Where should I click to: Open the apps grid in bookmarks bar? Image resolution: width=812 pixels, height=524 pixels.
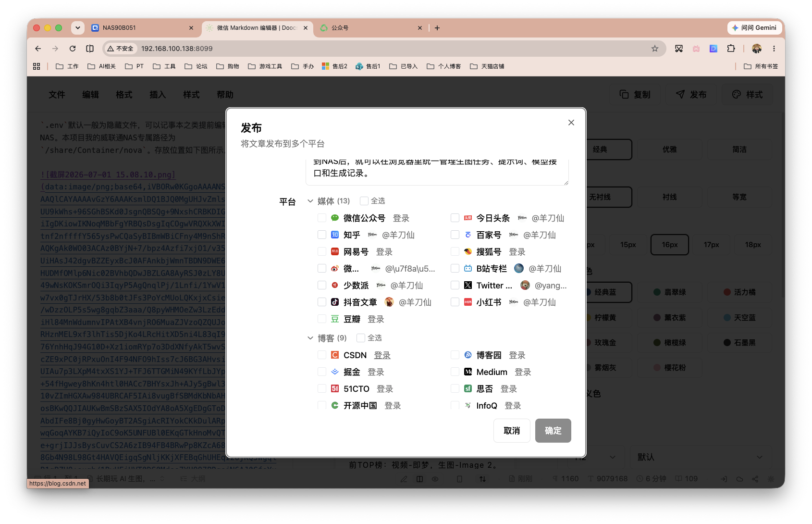click(x=37, y=66)
